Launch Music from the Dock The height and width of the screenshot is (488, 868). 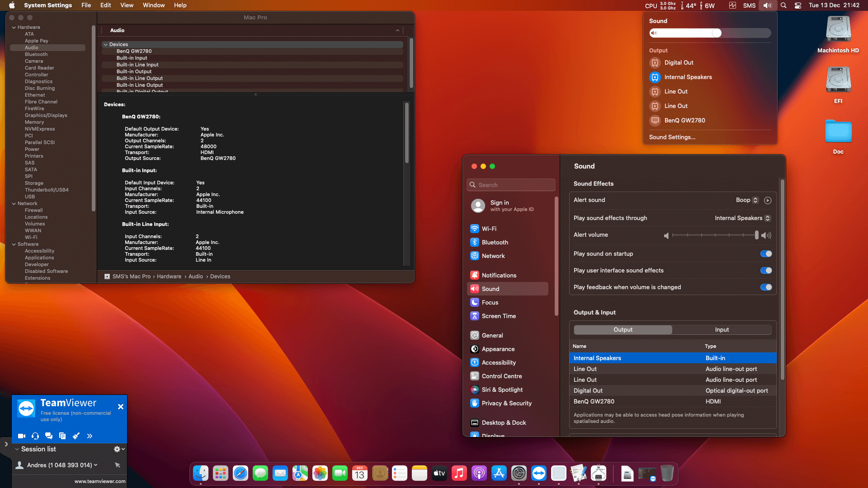(459, 473)
